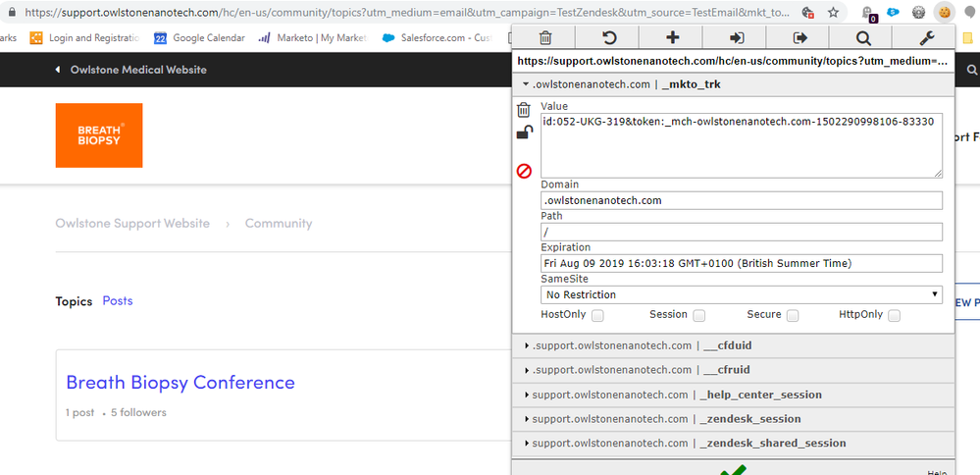
Task: Click the export cookies icon
Action: (799, 38)
